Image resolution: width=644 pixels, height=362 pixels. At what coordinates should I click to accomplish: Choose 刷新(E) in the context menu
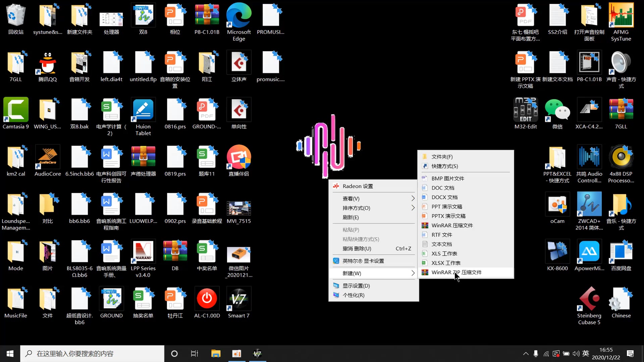tap(351, 217)
